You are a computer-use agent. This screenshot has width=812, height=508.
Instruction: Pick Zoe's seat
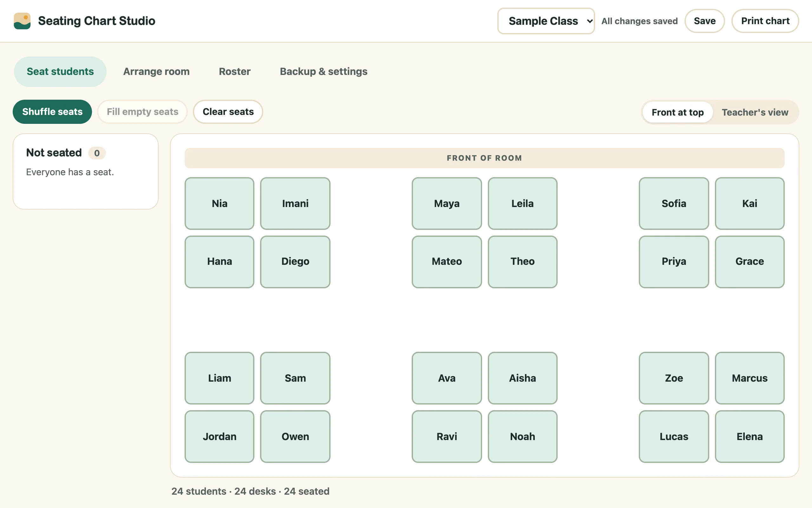coord(674,378)
